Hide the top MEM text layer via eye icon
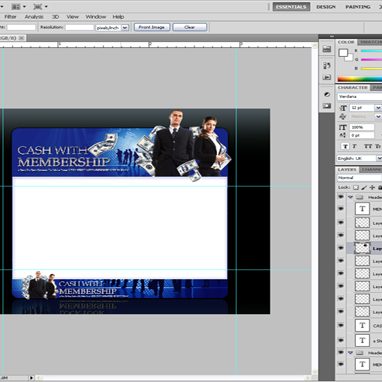 (x=341, y=209)
